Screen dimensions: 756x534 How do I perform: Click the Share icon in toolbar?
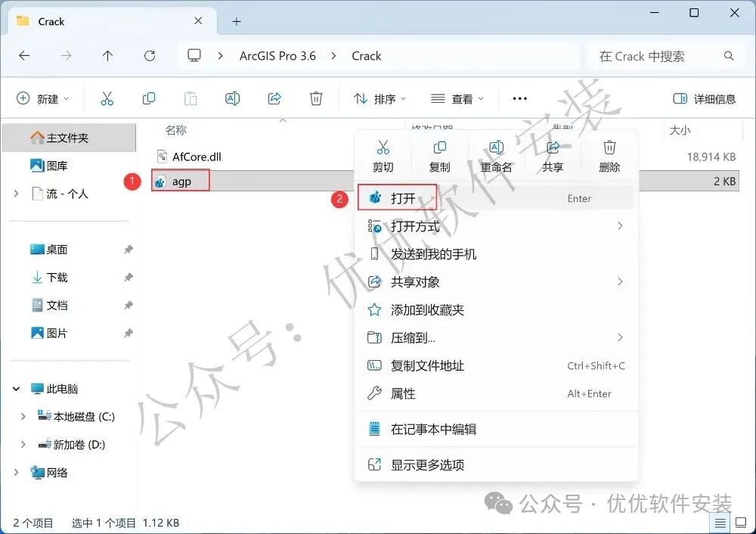tap(274, 99)
